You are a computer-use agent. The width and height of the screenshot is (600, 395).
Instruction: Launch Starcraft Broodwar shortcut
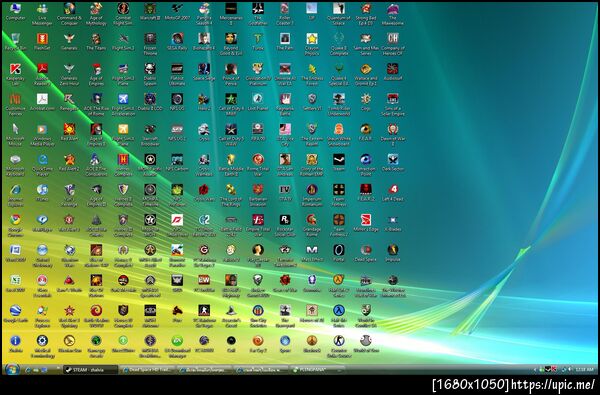pos(150,135)
